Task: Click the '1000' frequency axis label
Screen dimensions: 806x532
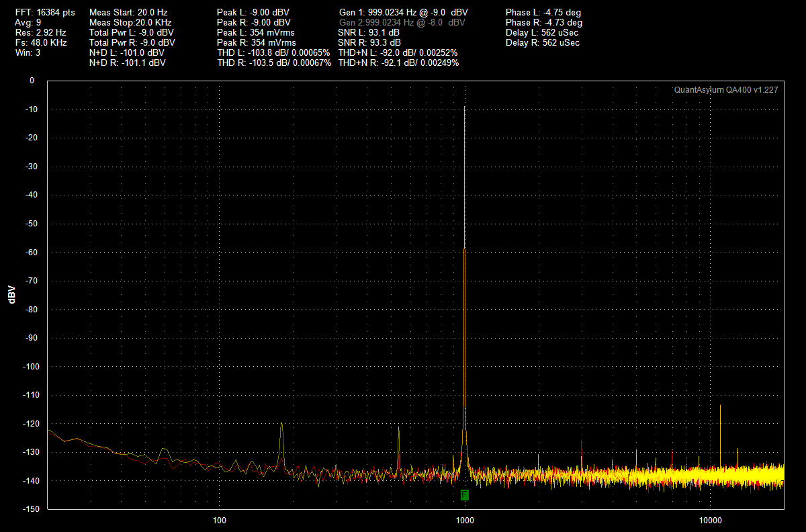Action: coord(465,521)
